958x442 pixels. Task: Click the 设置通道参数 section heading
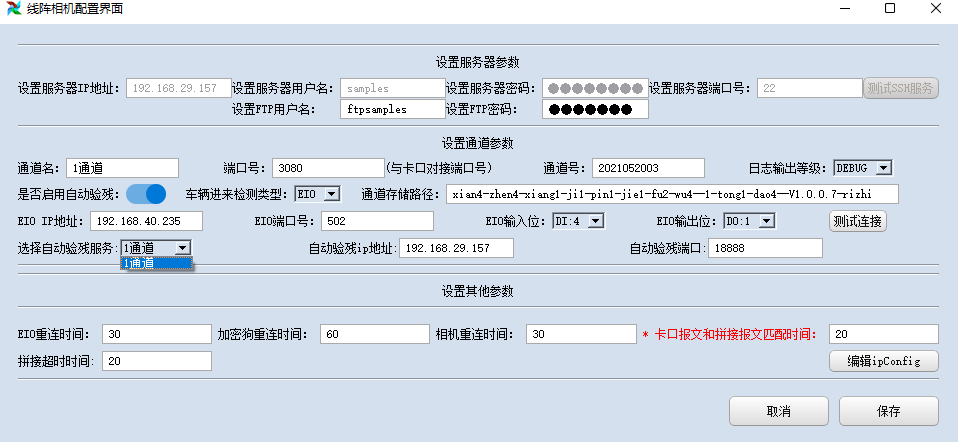478,143
